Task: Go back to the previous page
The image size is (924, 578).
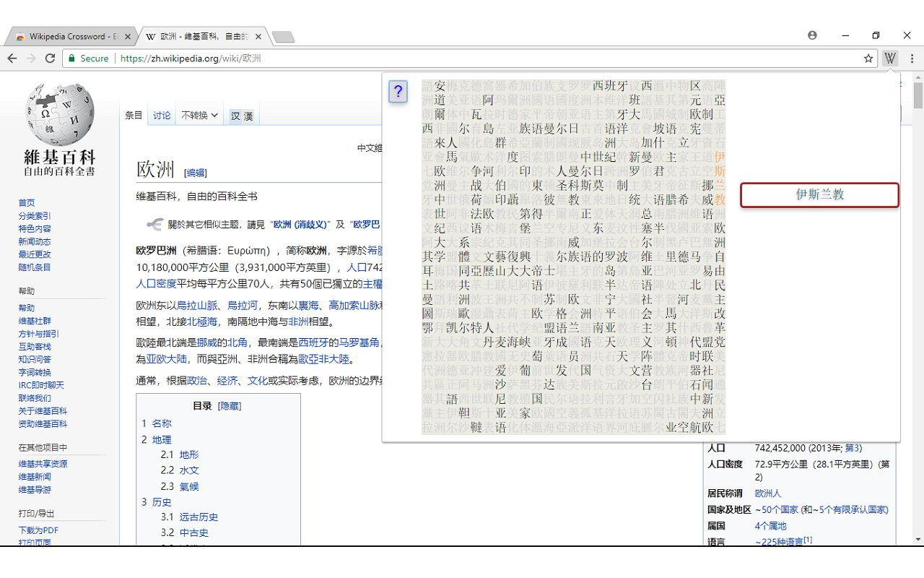Action: tap(12, 58)
